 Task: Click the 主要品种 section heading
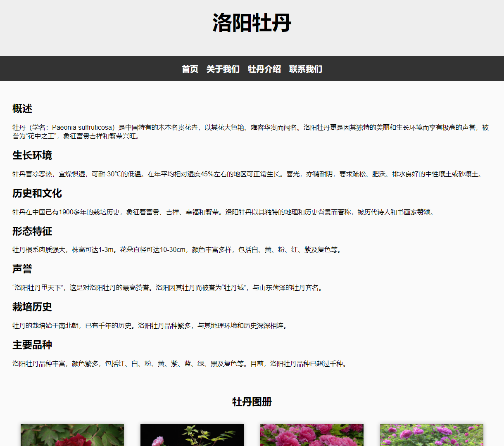(x=32, y=345)
